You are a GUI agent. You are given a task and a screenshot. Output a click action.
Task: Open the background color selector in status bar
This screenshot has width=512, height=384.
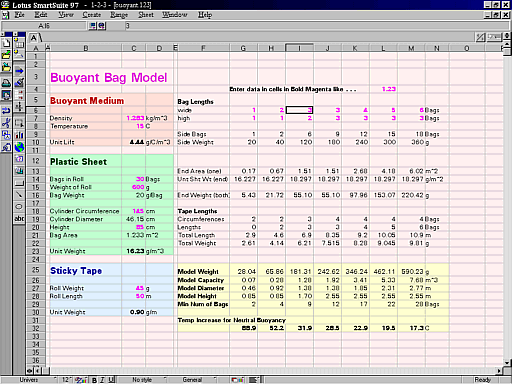238,380
